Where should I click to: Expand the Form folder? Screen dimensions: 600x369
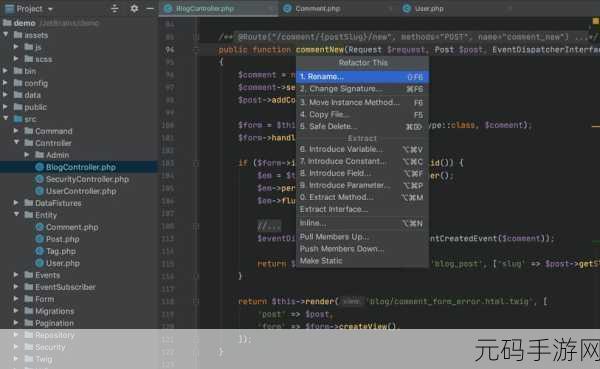[x=16, y=299]
